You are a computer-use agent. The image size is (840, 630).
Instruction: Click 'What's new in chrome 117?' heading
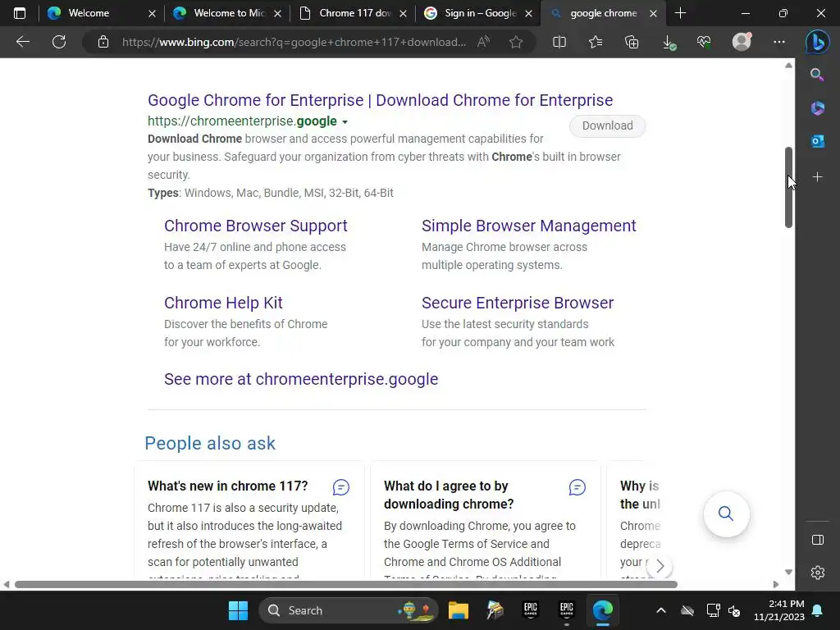pyautogui.click(x=228, y=486)
